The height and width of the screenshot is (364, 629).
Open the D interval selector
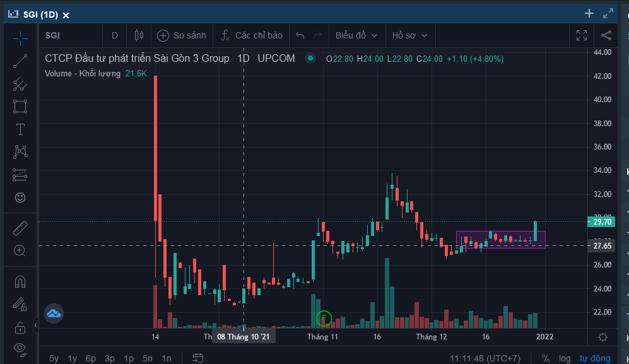115,35
